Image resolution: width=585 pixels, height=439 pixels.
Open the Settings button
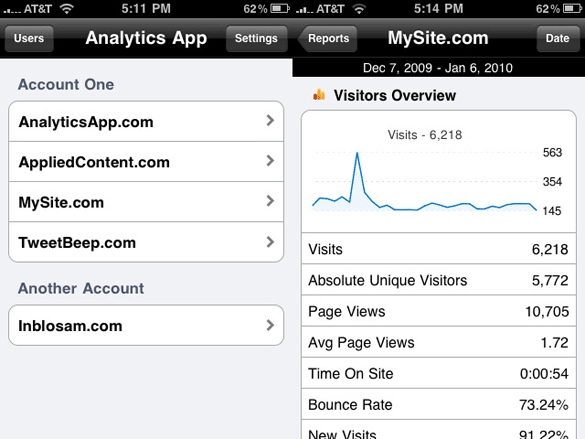(256, 38)
